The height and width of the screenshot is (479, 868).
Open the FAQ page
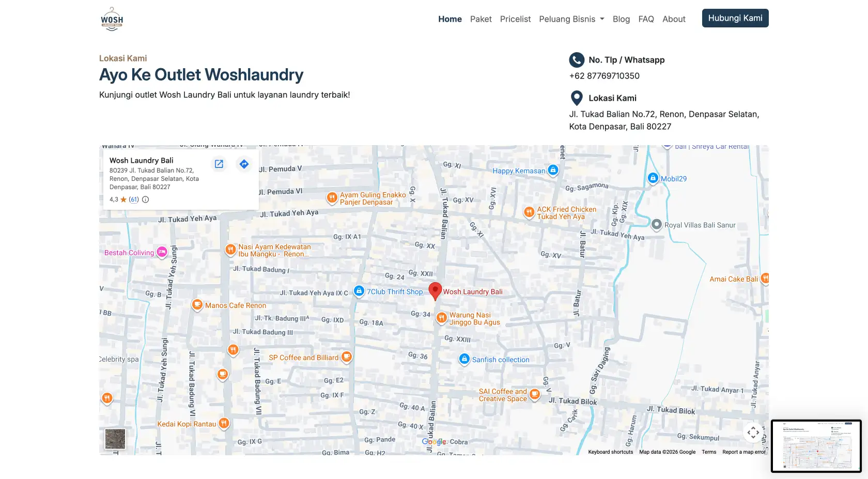(646, 19)
